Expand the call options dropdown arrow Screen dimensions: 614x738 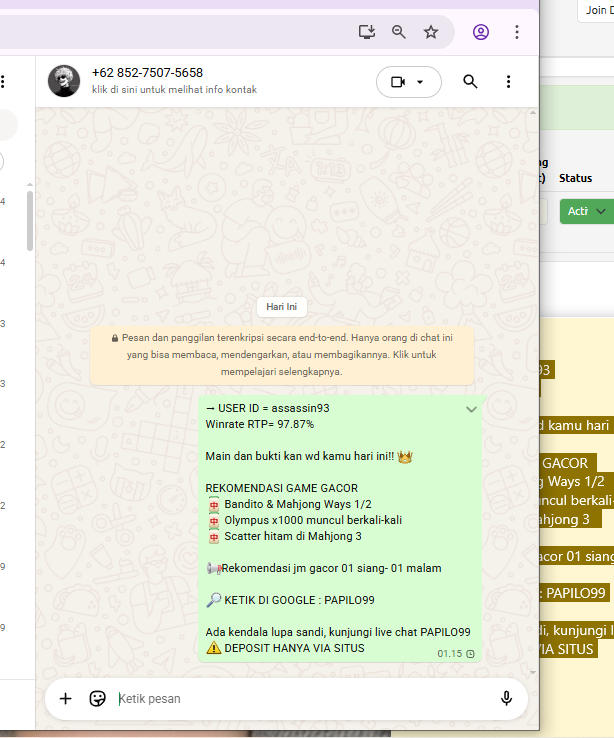[420, 82]
